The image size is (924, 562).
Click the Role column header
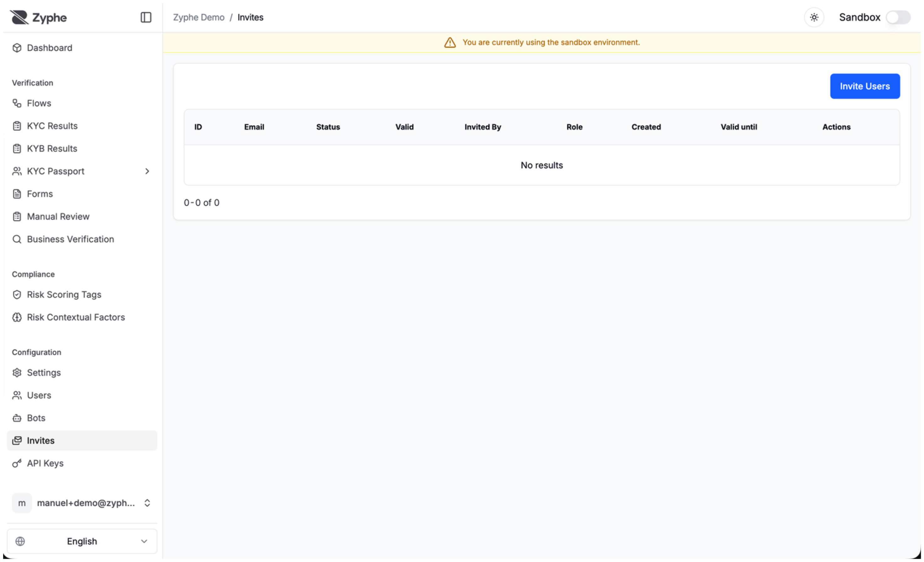pyautogui.click(x=574, y=127)
